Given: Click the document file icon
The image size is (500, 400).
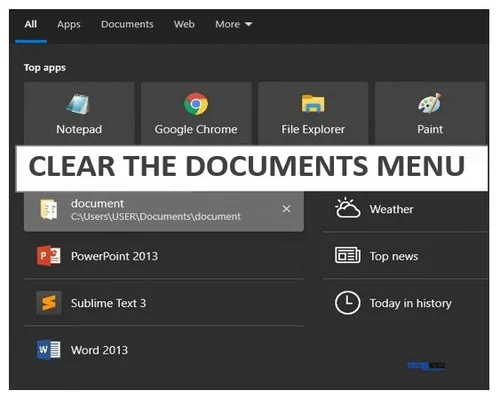Looking at the screenshot, I should pos(49,210).
